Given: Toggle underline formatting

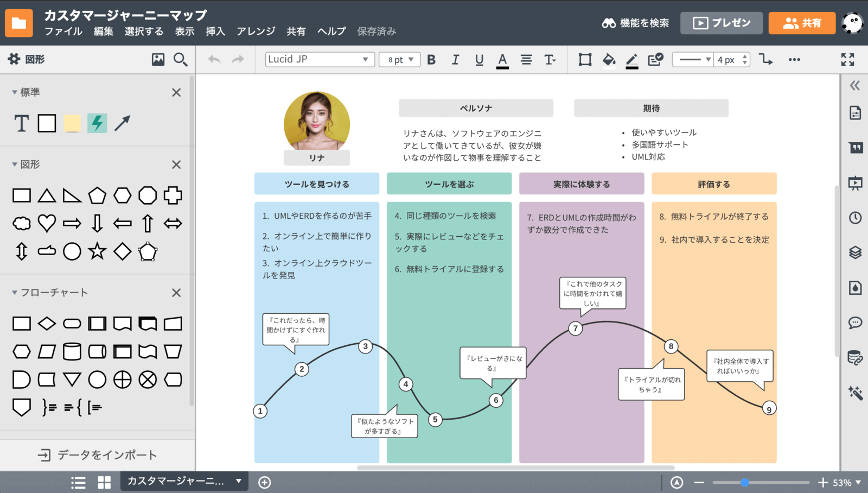Looking at the screenshot, I should (x=479, y=60).
